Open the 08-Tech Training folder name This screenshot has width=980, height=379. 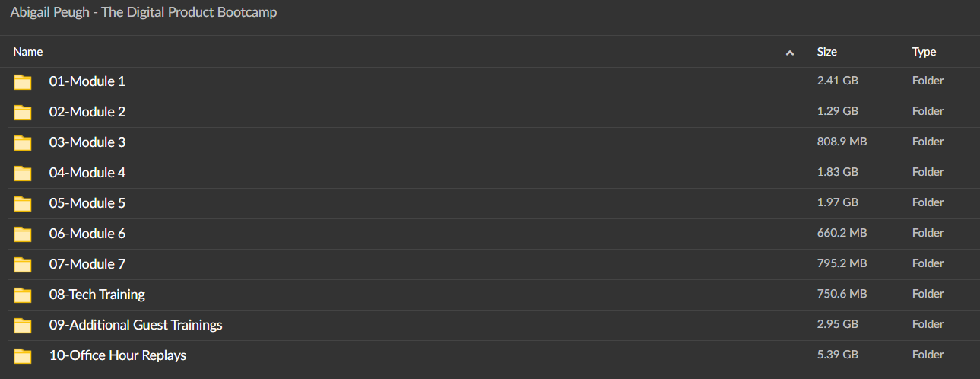[97, 295]
